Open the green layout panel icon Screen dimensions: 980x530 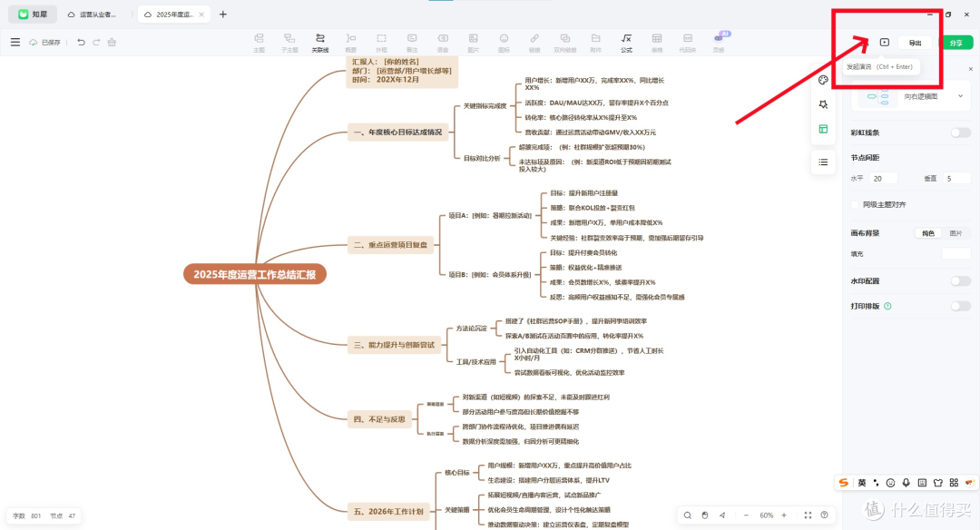(x=823, y=129)
